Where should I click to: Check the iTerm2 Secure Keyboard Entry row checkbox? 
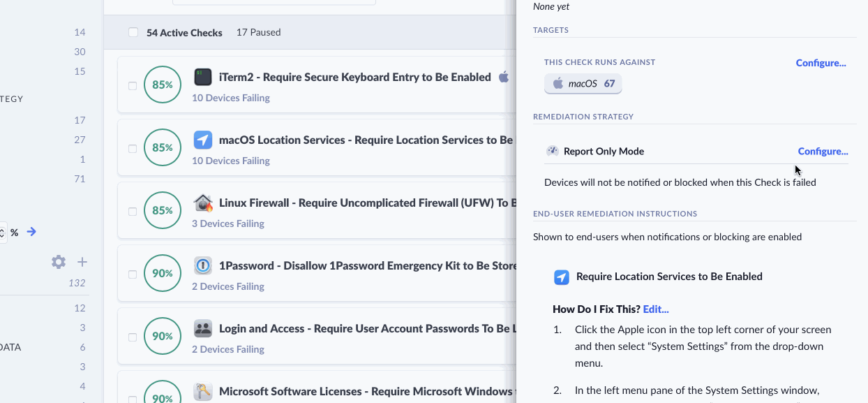pyautogui.click(x=133, y=86)
